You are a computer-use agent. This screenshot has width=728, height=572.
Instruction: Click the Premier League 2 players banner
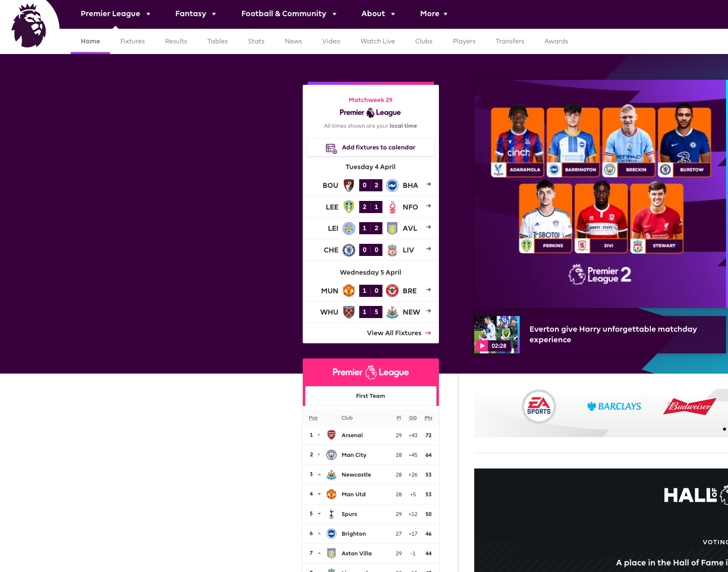600,194
